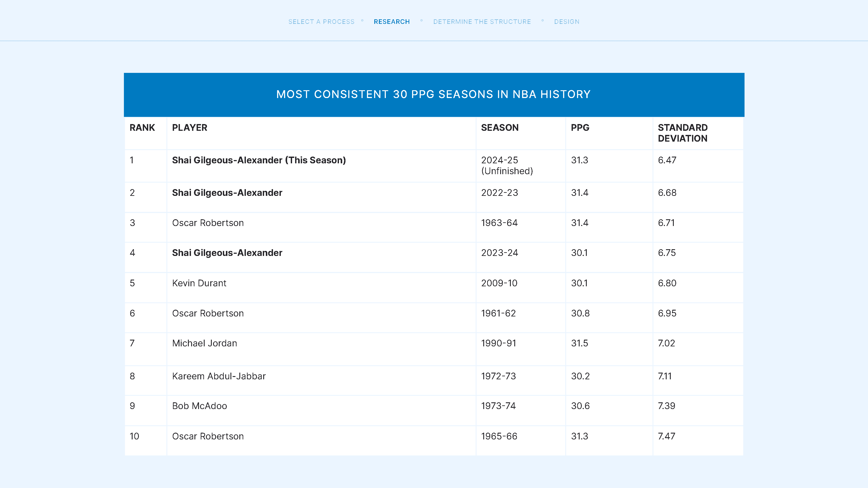Click the STANDARD DEVIATION column header
This screenshot has height=488, width=868.
(x=682, y=133)
